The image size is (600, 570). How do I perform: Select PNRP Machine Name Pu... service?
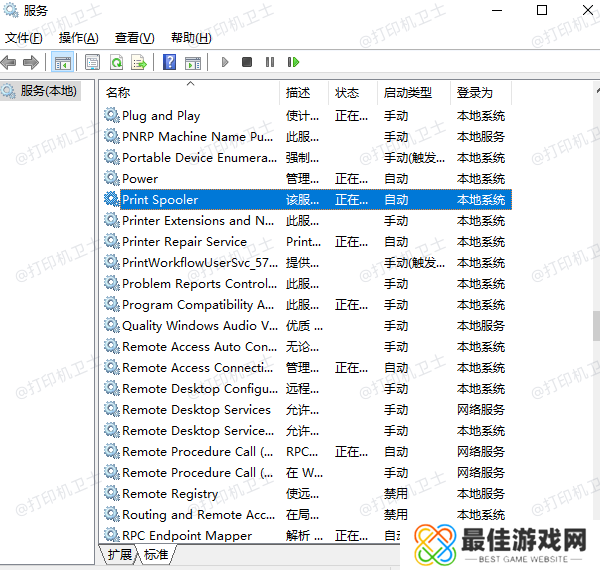(198, 137)
